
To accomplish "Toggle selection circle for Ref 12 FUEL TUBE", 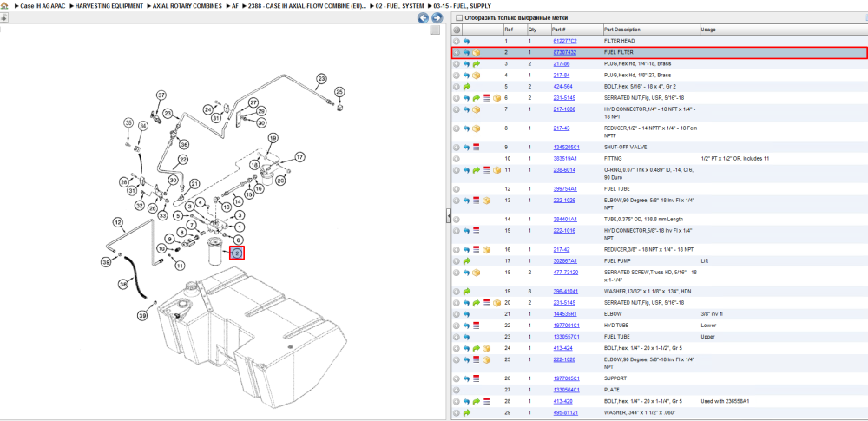I will tap(457, 189).
